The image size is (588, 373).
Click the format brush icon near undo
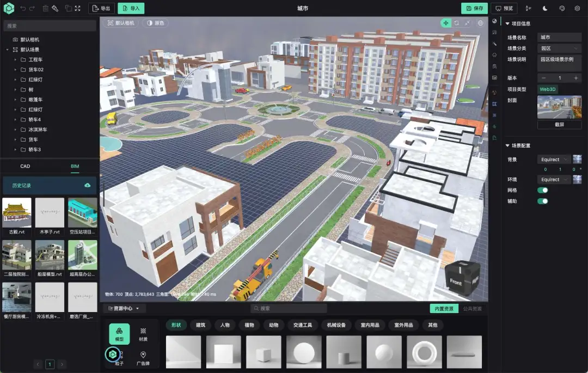(55, 8)
